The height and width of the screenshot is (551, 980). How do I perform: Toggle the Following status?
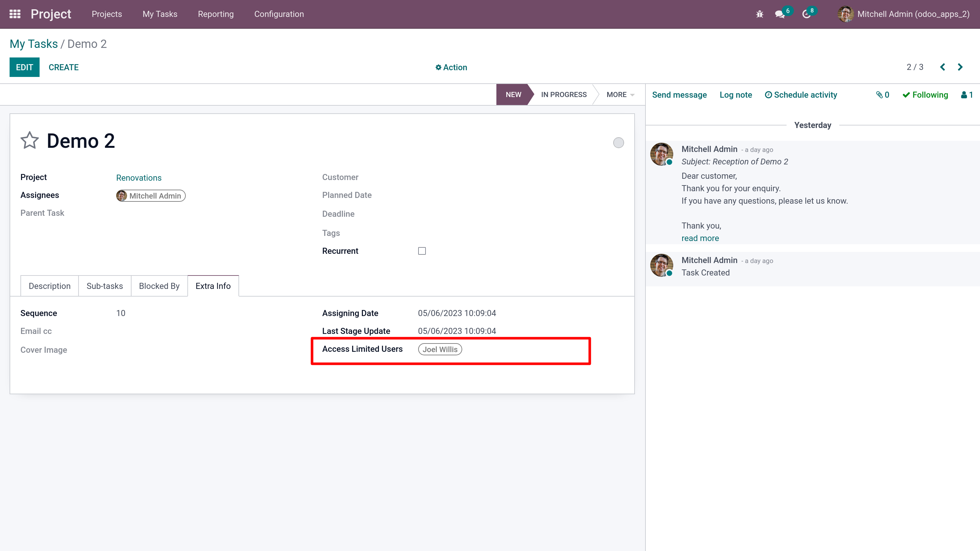click(x=925, y=95)
